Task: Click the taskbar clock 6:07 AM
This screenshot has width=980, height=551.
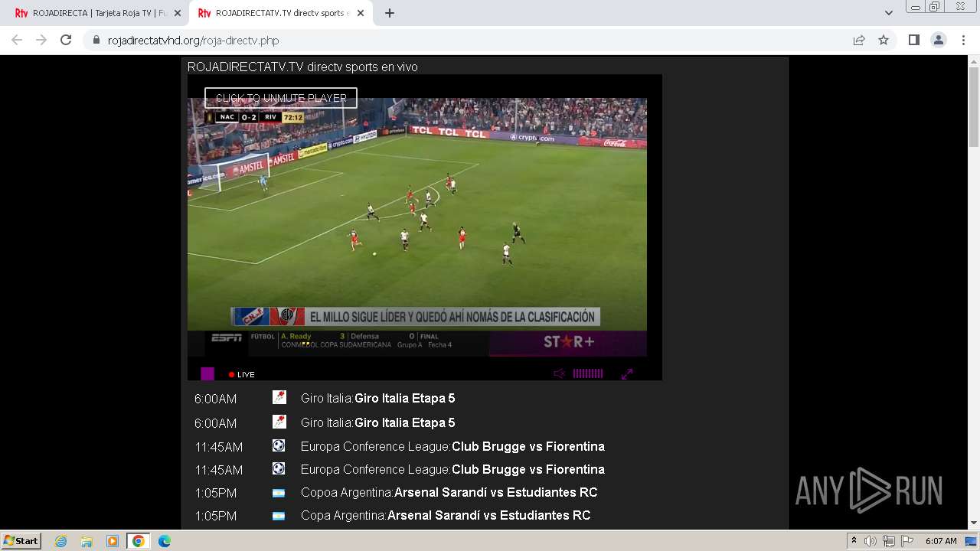Action: [941, 541]
